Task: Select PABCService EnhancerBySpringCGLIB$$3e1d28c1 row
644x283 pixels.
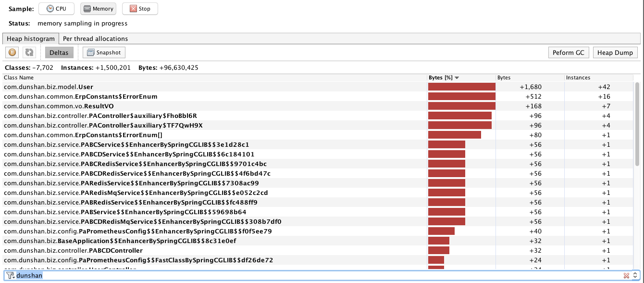Action: (x=318, y=144)
